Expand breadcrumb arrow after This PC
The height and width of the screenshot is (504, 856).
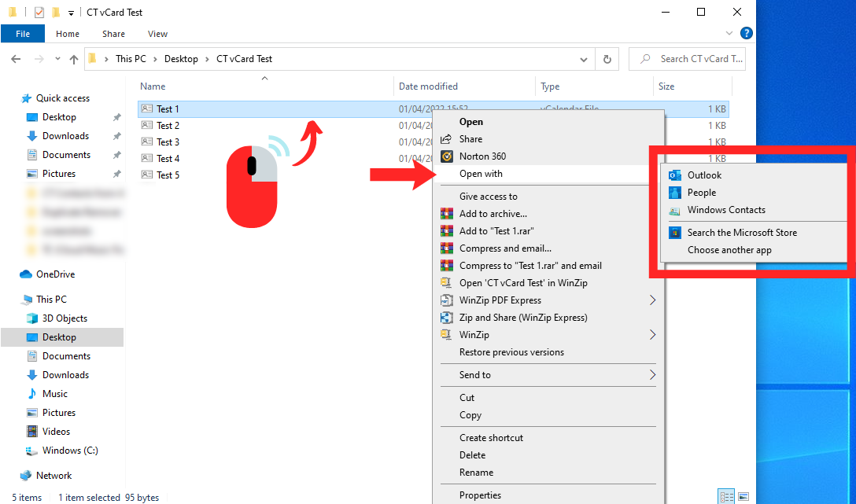pos(156,59)
